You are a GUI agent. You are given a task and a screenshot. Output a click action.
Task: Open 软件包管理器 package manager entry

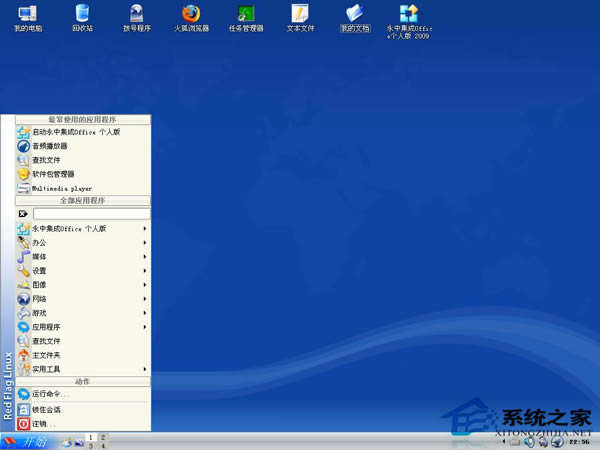pyautogui.click(x=83, y=174)
